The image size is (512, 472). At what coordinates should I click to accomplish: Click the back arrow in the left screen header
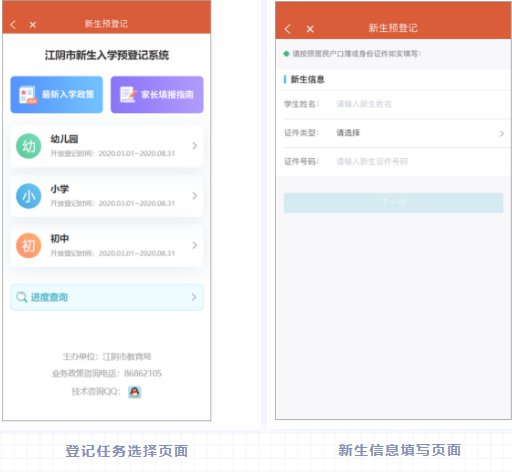click(x=13, y=24)
